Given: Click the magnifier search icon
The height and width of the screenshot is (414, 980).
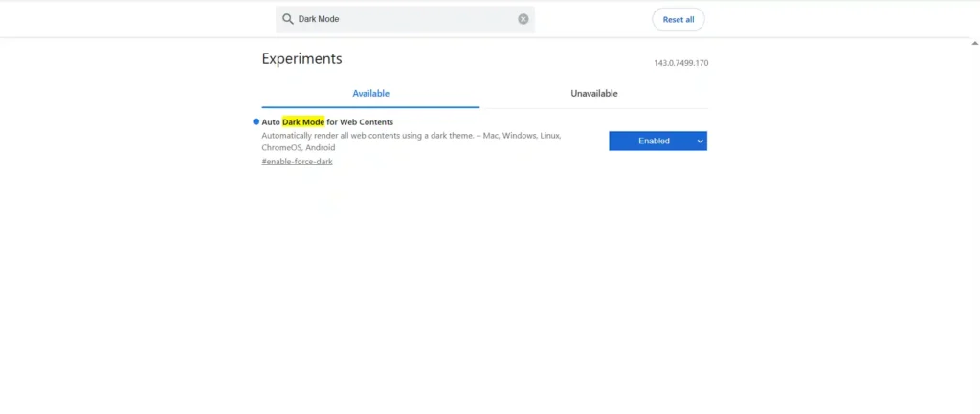Looking at the screenshot, I should coord(287,19).
